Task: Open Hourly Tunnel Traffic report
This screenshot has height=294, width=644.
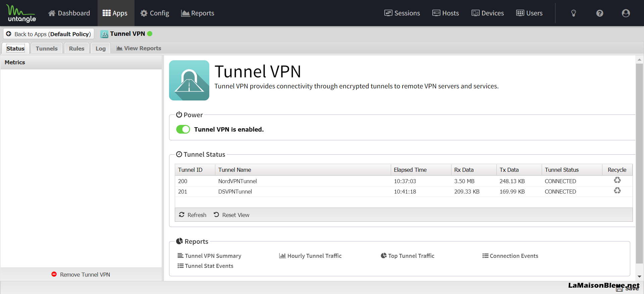Action: click(310, 256)
